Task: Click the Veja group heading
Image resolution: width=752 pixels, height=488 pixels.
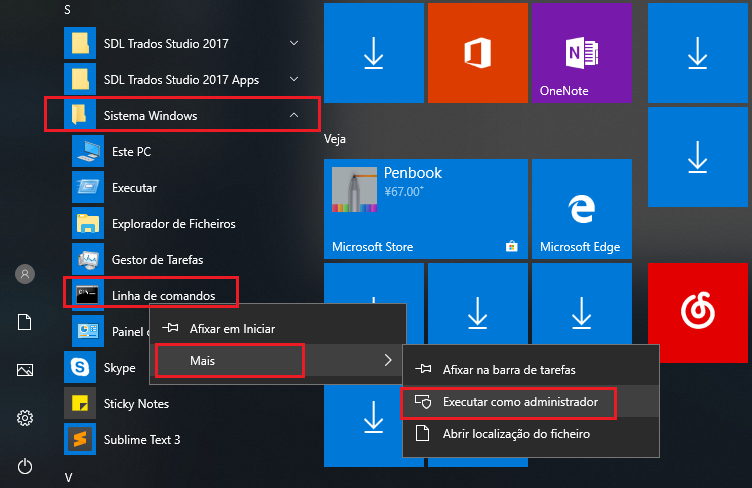Action: (335, 139)
